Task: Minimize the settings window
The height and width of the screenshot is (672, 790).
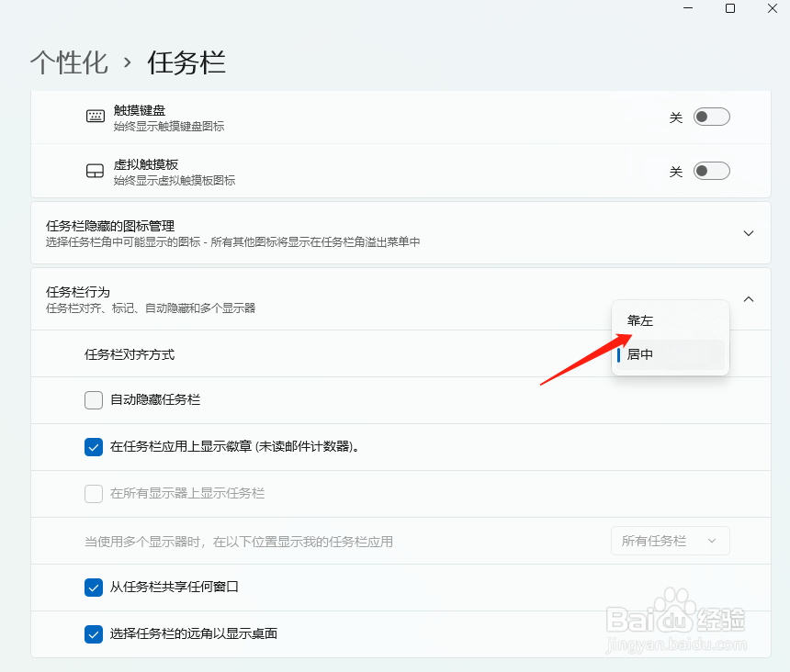Action: pyautogui.click(x=688, y=8)
